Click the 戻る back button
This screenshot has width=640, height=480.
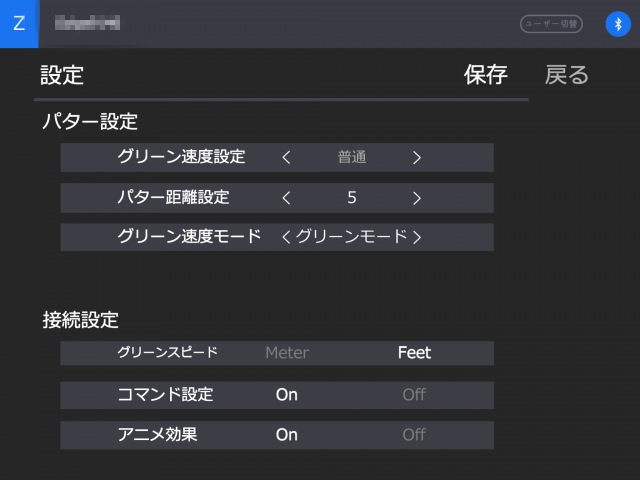click(567, 75)
